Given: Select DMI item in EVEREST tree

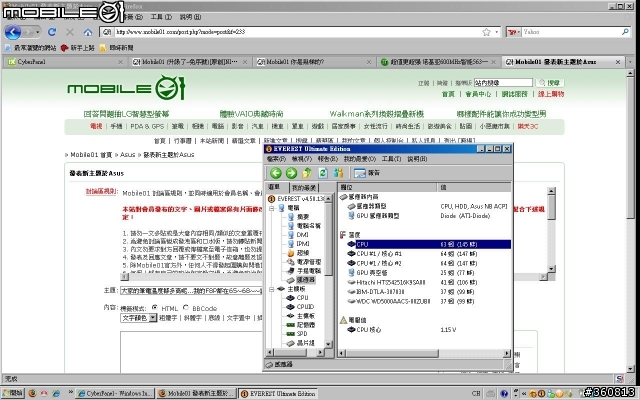Looking at the screenshot, I should (x=298, y=235).
